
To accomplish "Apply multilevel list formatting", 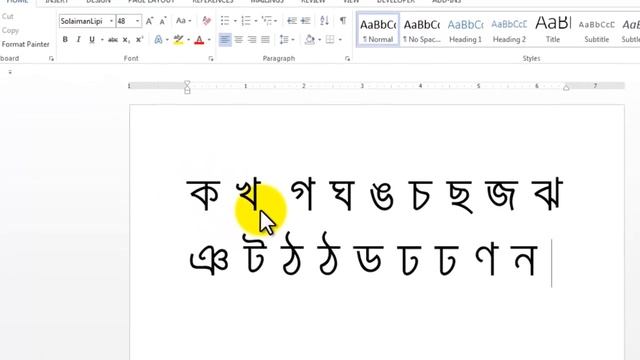I will click(x=267, y=21).
